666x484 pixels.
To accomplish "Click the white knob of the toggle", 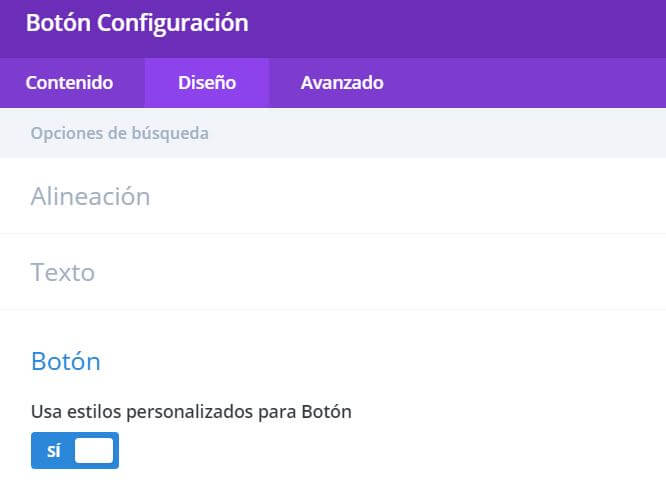I will (94, 451).
